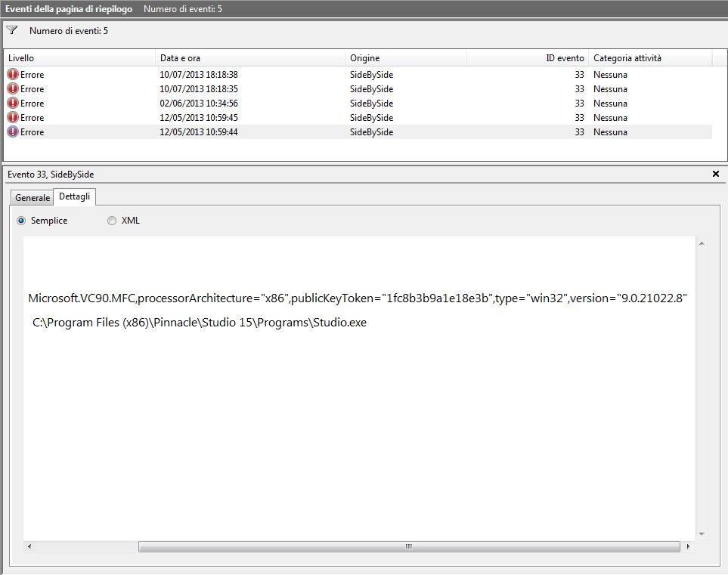This screenshot has width=728, height=575.
Task: Click the Studio.exe path text line
Action: [199, 322]
